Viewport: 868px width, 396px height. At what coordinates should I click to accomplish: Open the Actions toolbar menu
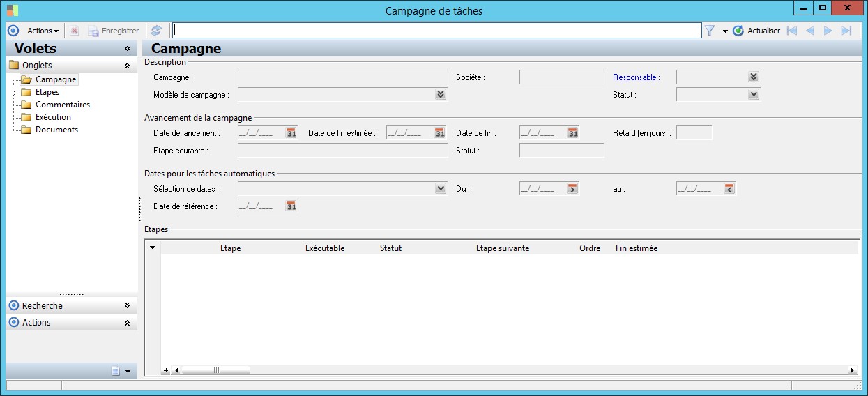(43, 31)
